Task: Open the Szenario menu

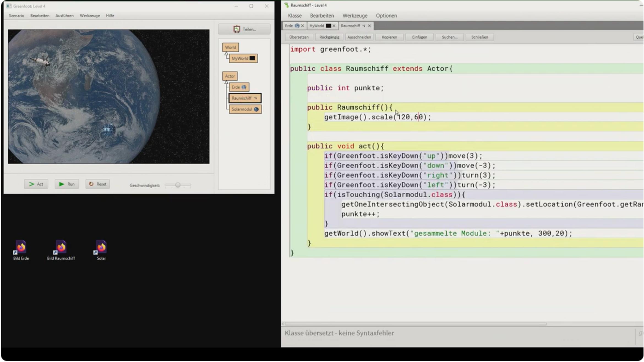Action: point(16,16)
